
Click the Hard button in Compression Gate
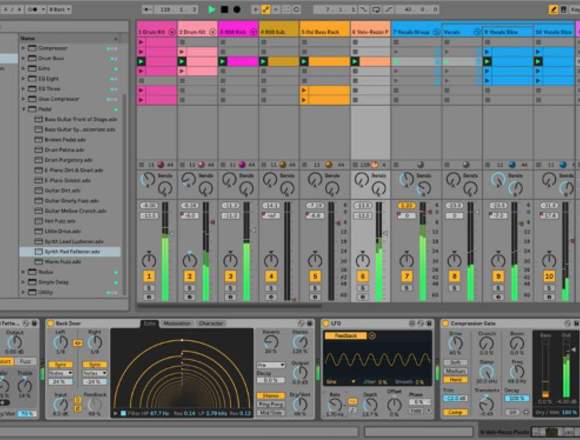(x=455, y=380)
